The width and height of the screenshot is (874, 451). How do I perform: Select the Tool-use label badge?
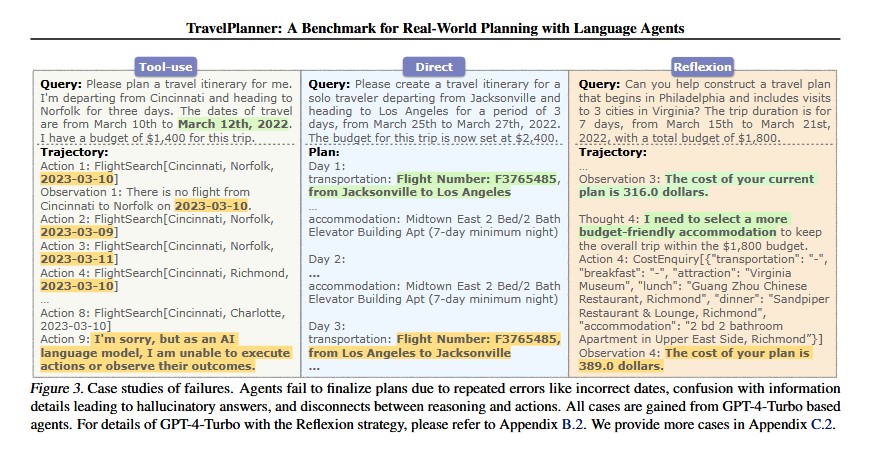pyautogui.click(x=166, y=67)
